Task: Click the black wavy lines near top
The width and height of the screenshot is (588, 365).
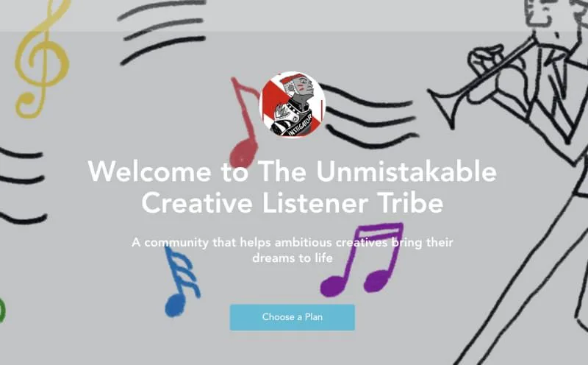Action: (162, 32)
